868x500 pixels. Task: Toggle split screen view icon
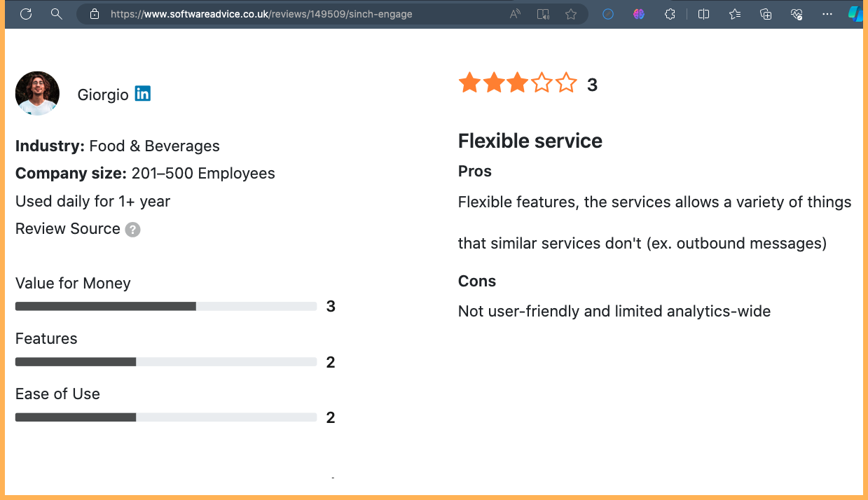704,14
